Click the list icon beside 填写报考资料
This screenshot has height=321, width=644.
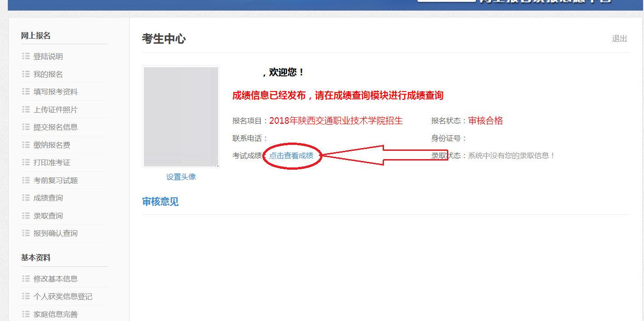[x=26, y=92]
